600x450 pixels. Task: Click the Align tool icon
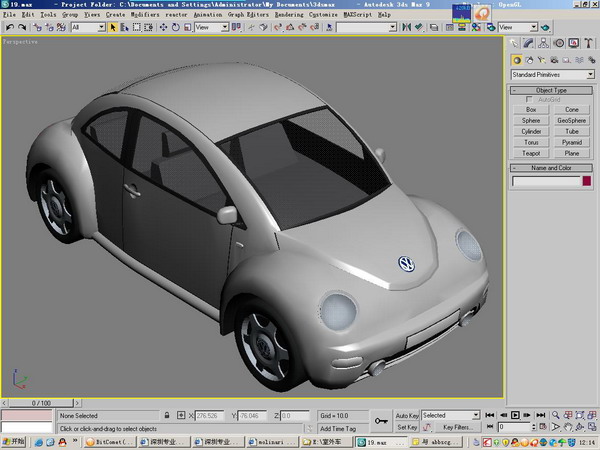coord(419,28)
